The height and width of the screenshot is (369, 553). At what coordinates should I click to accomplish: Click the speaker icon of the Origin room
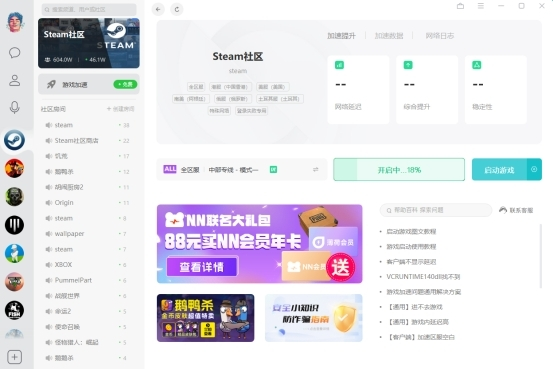pyautogui.click(x=49, y=202)
